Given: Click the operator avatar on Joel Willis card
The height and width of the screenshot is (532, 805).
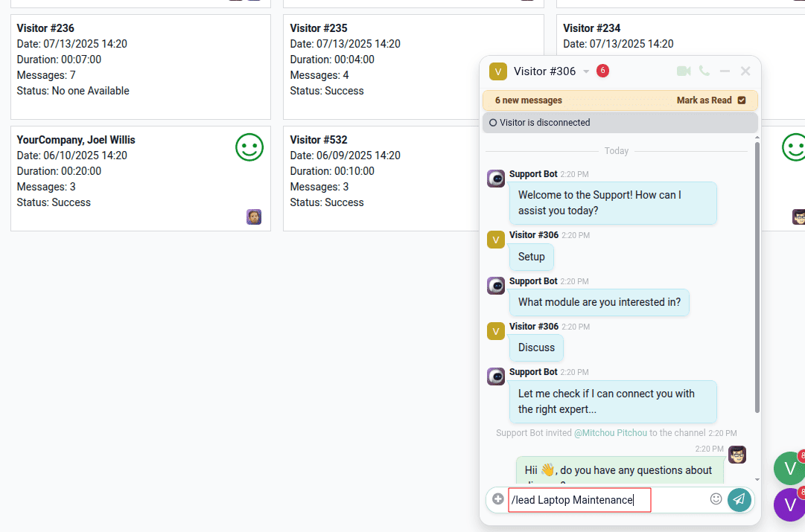Looking at the screenshot, I should coord(254,217).
